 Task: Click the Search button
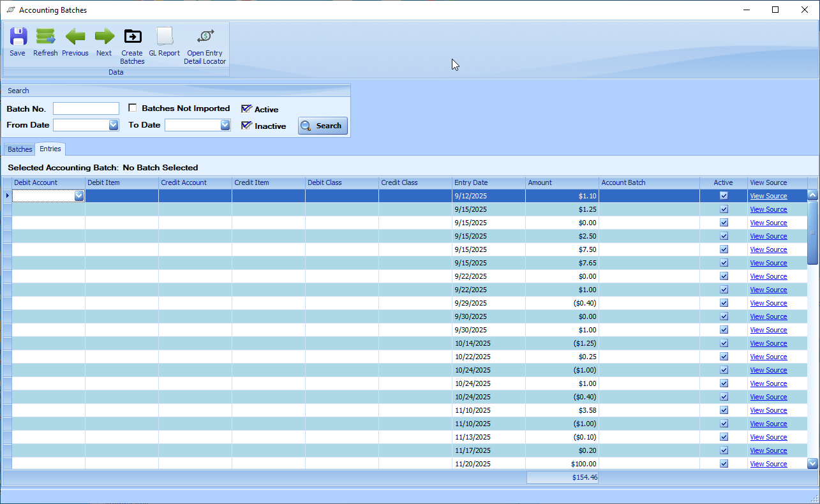click(x=323, y=126)
